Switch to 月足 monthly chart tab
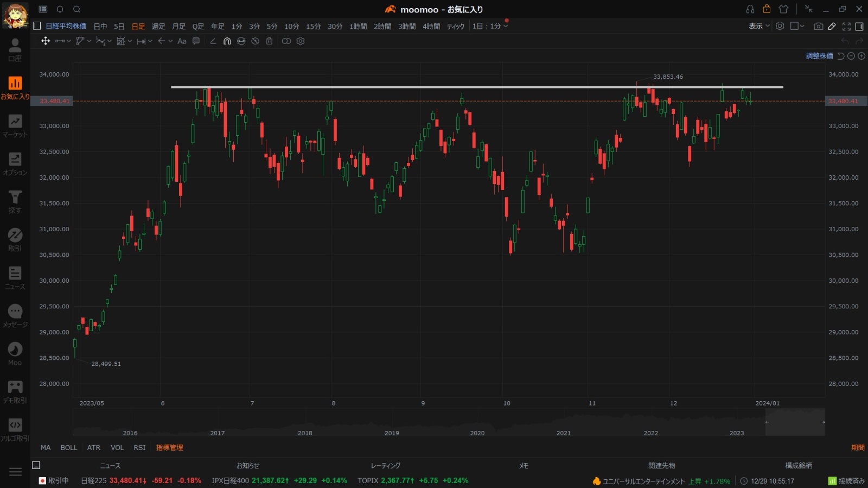Viewport: 868px width, 488px height. 178,26
